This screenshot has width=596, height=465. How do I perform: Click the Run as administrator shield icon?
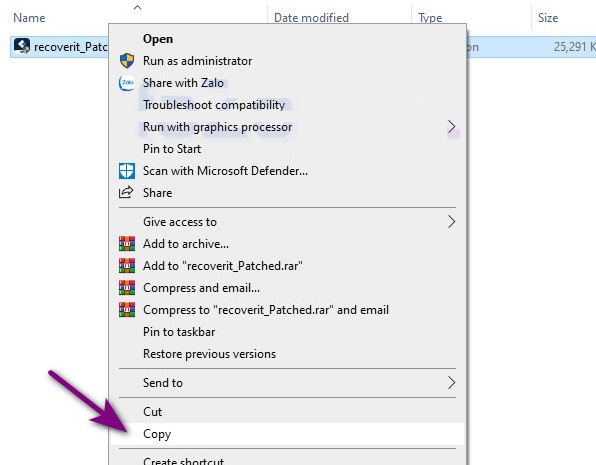[127, 61]
